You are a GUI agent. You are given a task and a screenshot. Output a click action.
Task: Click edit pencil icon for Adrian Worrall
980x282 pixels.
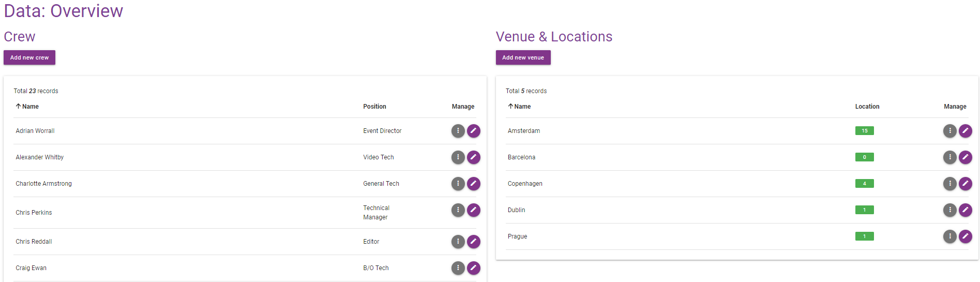[473, 131]
